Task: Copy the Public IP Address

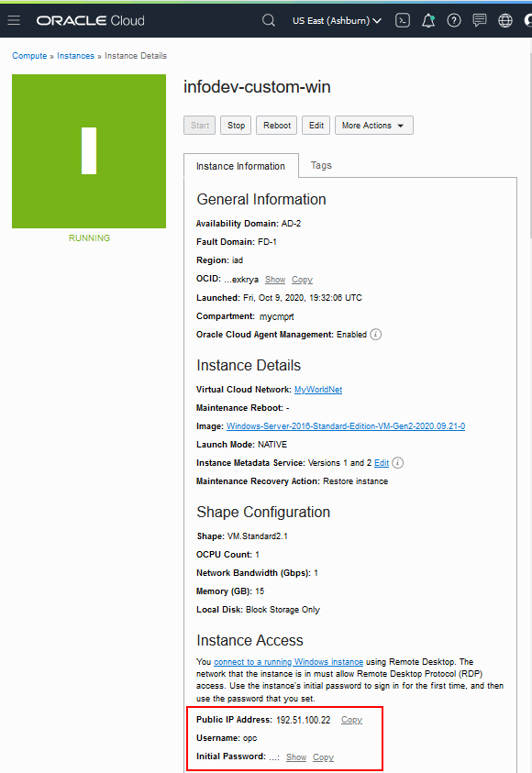Action: pyautogui.click(x=351, y=720)
